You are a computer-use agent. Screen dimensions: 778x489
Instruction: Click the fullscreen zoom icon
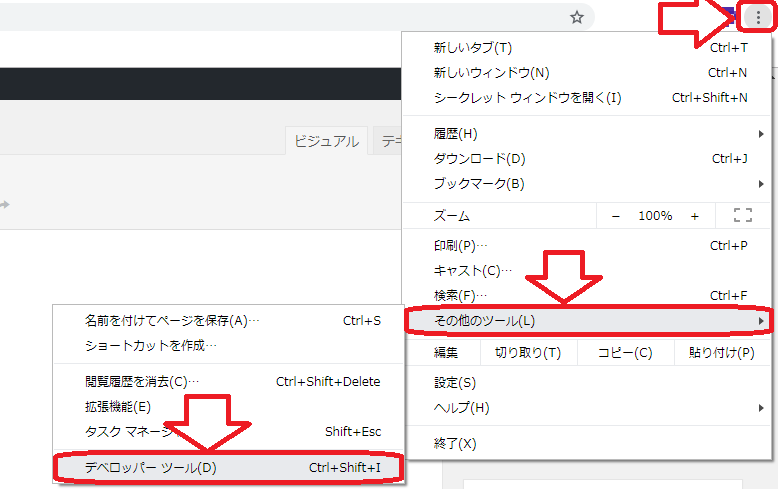(742, 215)
